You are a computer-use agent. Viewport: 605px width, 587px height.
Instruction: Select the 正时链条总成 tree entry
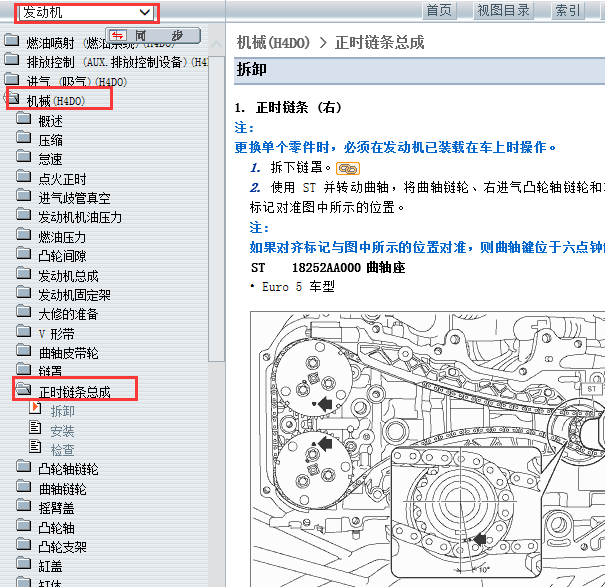click(74, 392)
